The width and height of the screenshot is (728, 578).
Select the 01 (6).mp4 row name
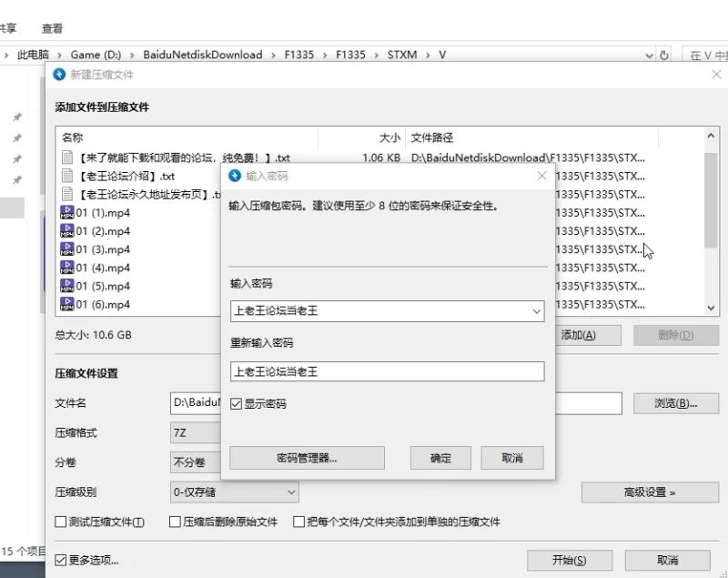pyautogui.click(x=103, y=305)
